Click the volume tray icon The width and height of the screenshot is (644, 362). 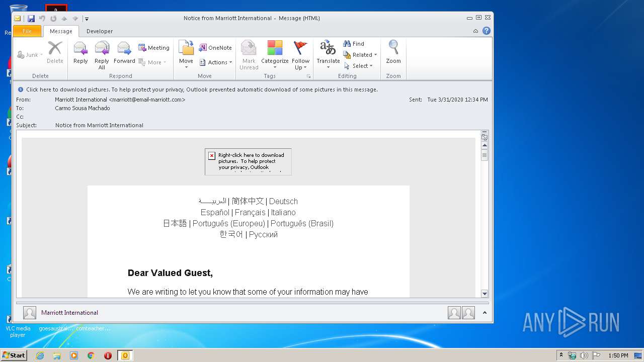584,355
